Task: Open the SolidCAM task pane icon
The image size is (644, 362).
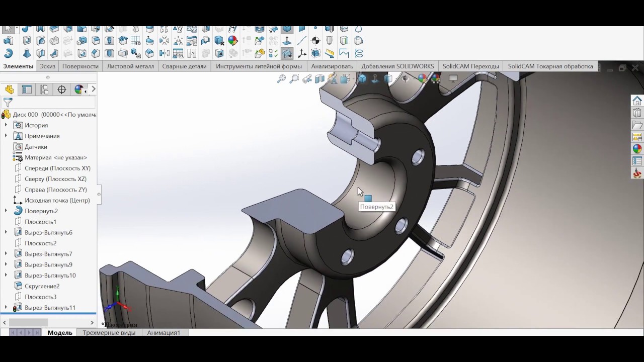Action: click(637, 173)
